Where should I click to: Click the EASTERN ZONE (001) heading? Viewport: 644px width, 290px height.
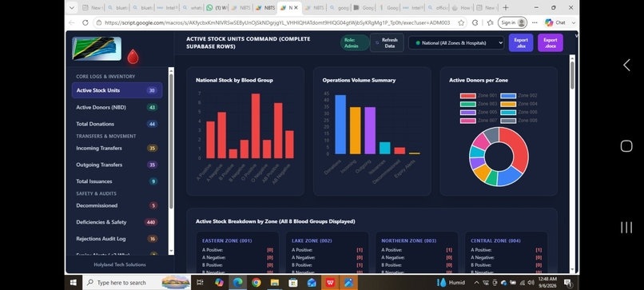pyautogui.click(x=227, y=240)
